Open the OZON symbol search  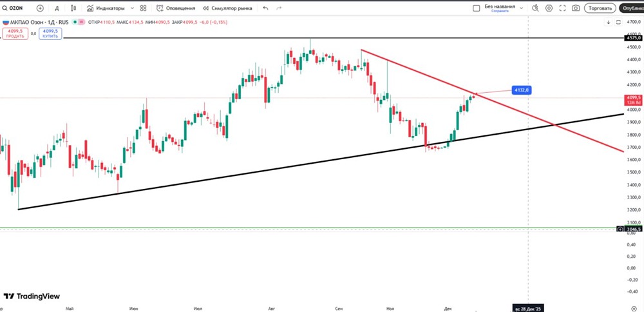[14, 8]
